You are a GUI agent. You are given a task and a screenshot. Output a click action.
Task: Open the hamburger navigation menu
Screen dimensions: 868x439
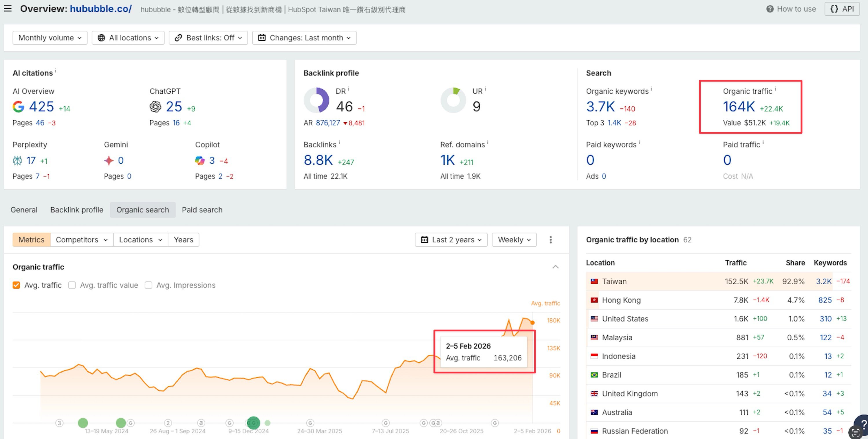[8, 8]
